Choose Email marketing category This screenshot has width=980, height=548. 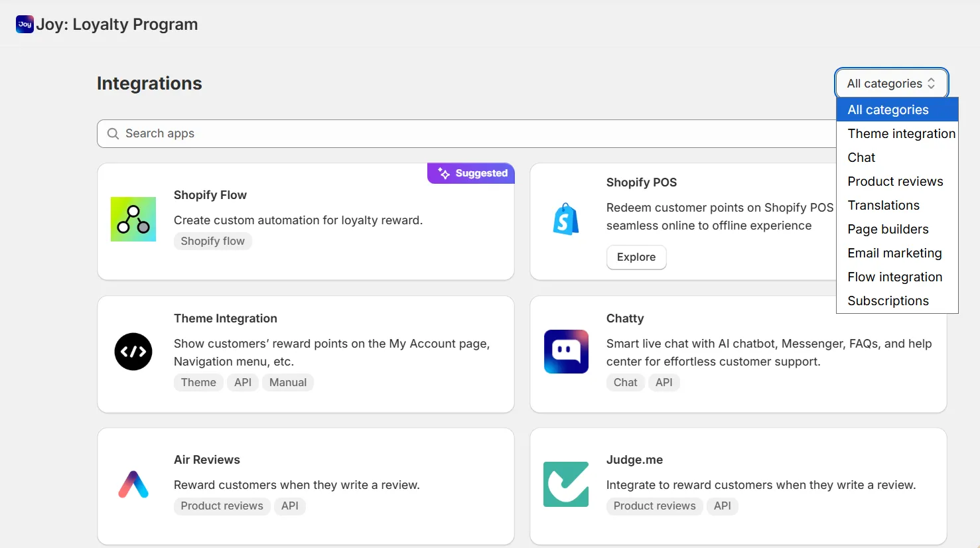pyautogui.click(x=897, y=253)
